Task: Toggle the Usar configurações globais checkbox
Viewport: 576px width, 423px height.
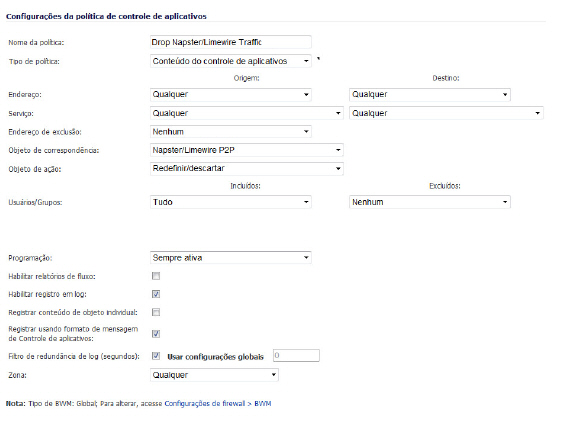Action: [x=156, y=355]
